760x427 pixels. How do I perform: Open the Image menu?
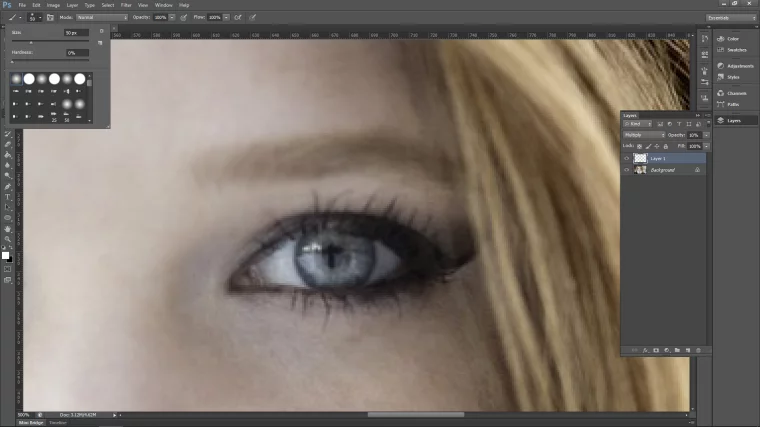tap(53, 5)
